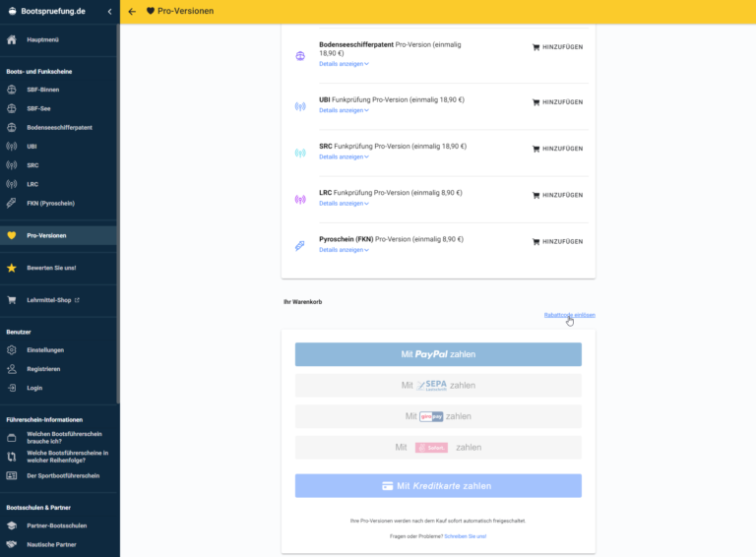Click the Login icon in the sidebar

[12, 388]
